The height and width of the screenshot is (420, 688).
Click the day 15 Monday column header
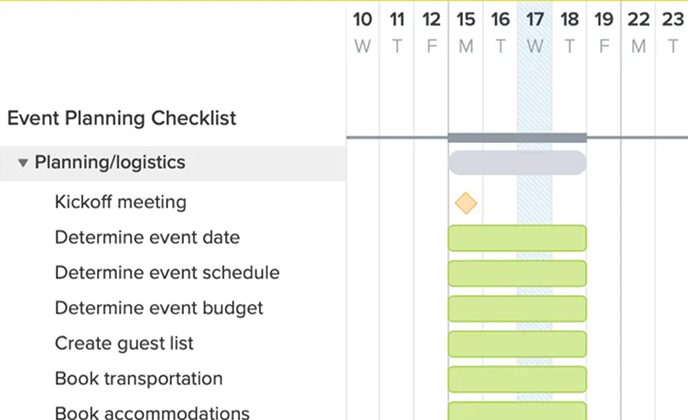tap(466, 31)
